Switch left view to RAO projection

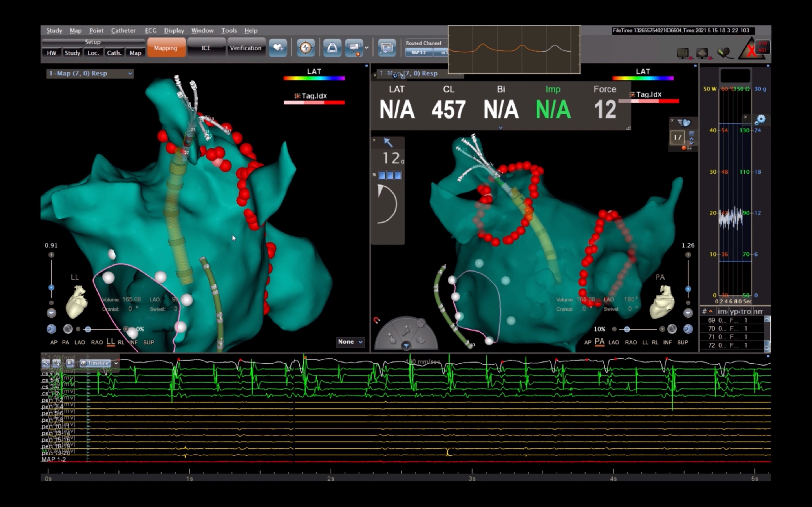[x=97, y=342]
